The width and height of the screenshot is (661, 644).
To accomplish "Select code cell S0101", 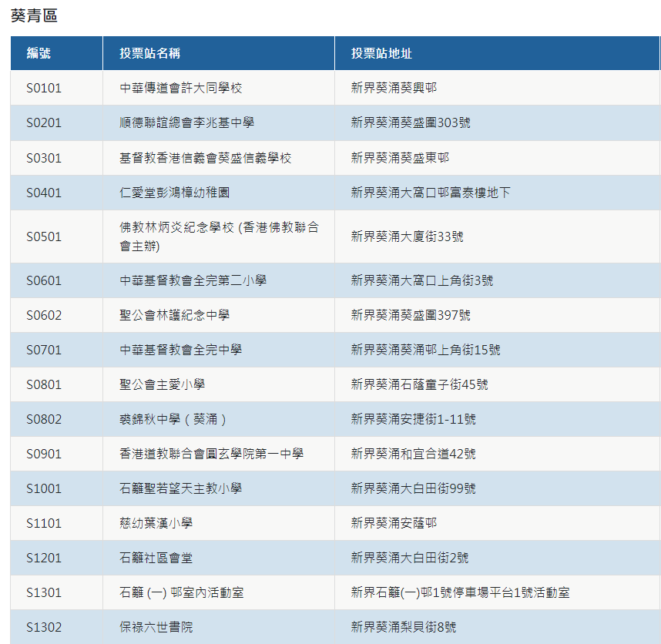I will click(44, 88).
